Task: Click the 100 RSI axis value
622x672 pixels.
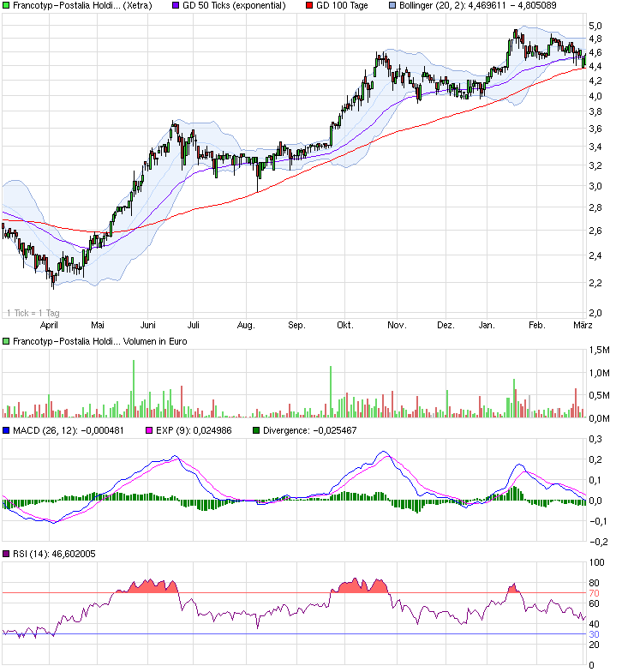Action: 596,562
